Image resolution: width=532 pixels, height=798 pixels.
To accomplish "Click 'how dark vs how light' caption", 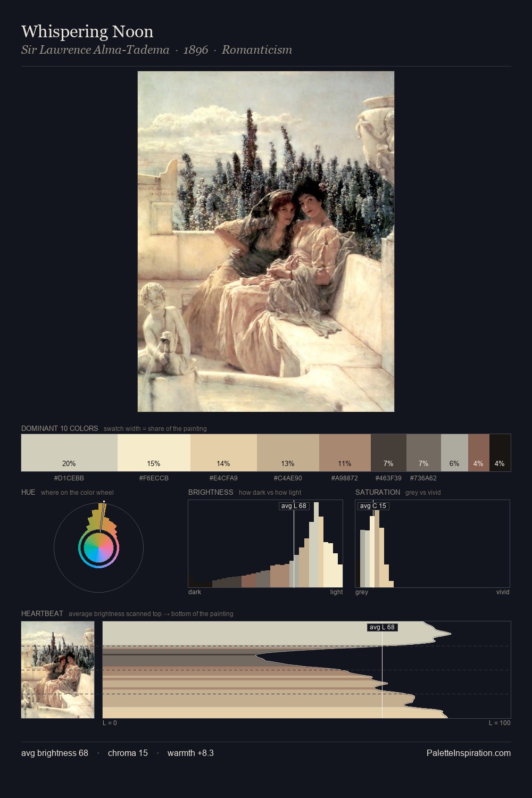I will pos(270,492).
